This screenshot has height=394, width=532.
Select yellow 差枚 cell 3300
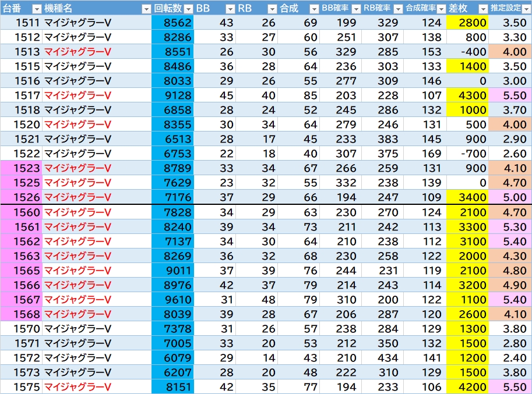click(467, 227)
